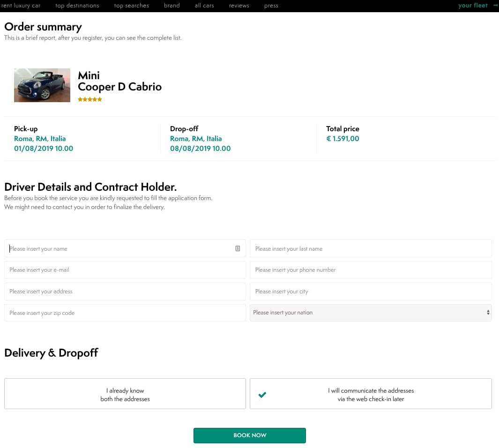Image resolution: width=499 pixels, height=448 pixels.
Task: Open 'all cars' page from navigation
Action: (x=204, y=6)
